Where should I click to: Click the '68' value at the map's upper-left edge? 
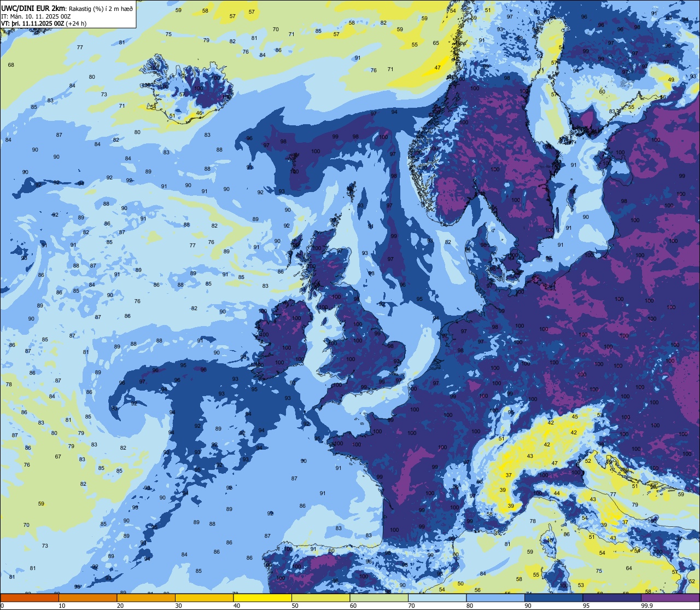pos(11,65)
